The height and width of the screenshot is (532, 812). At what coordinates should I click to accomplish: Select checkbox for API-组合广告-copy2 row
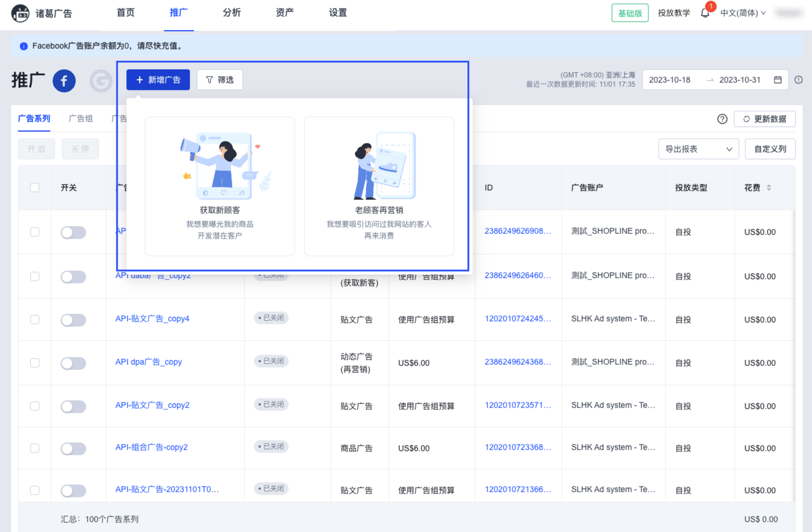click(35, 448)
